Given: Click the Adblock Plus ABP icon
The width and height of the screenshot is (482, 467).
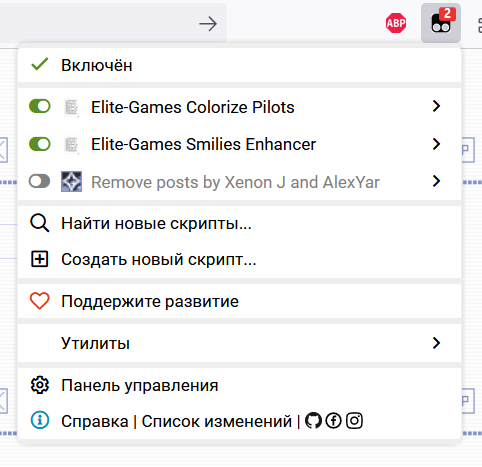Looking at the screenshot, I should [x=396, y=23].
